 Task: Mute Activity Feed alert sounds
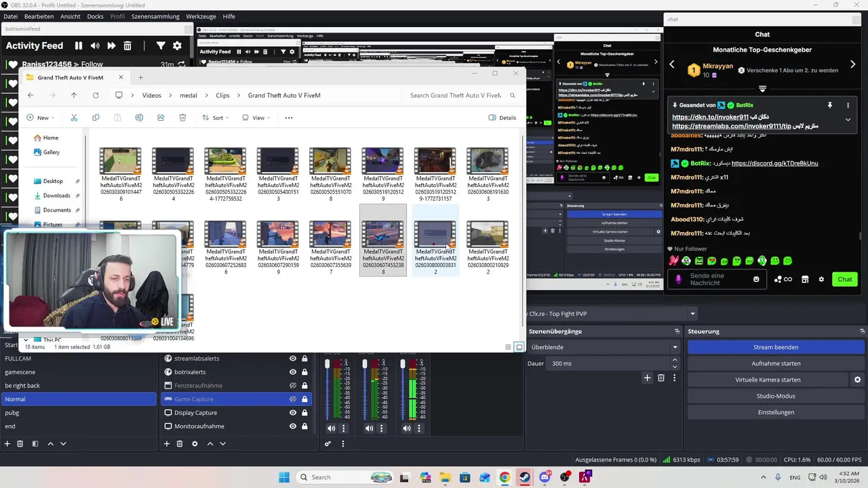[95, 46]
